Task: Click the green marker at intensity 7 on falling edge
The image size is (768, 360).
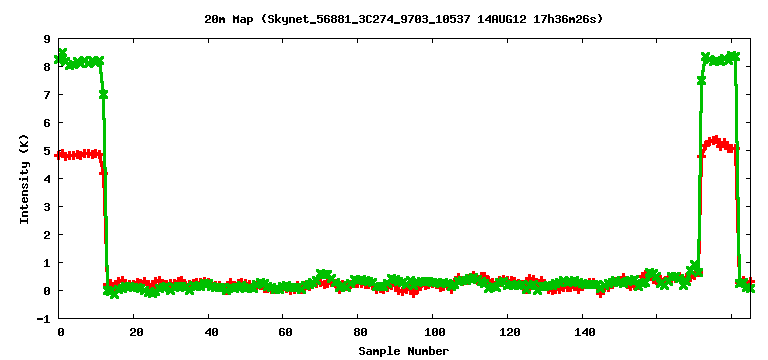Action: [x=103, y=95]
